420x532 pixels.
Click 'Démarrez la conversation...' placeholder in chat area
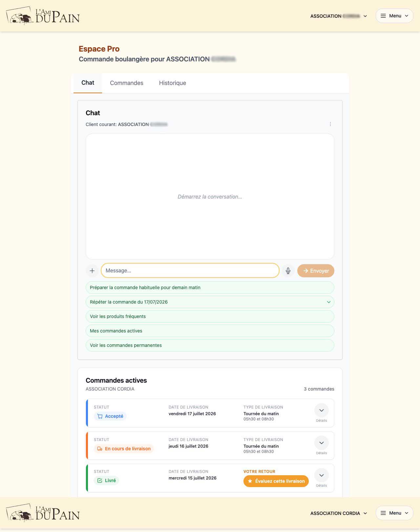[x=210, y=197]
